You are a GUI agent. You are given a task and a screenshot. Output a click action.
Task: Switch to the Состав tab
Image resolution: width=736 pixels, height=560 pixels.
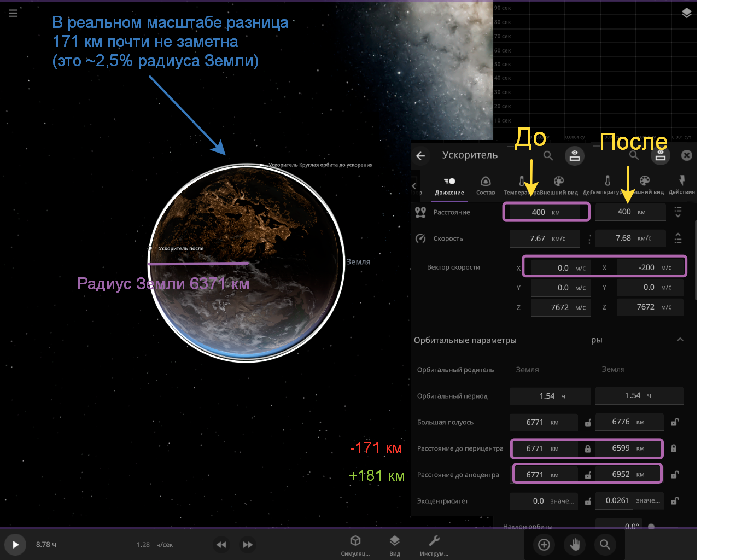(486, 185)
